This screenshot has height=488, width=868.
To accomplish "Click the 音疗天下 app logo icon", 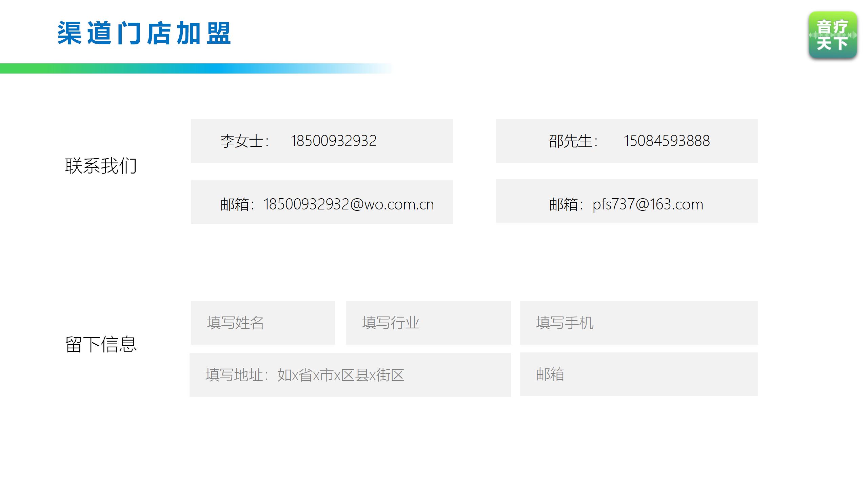I will [x=833, y=35].
